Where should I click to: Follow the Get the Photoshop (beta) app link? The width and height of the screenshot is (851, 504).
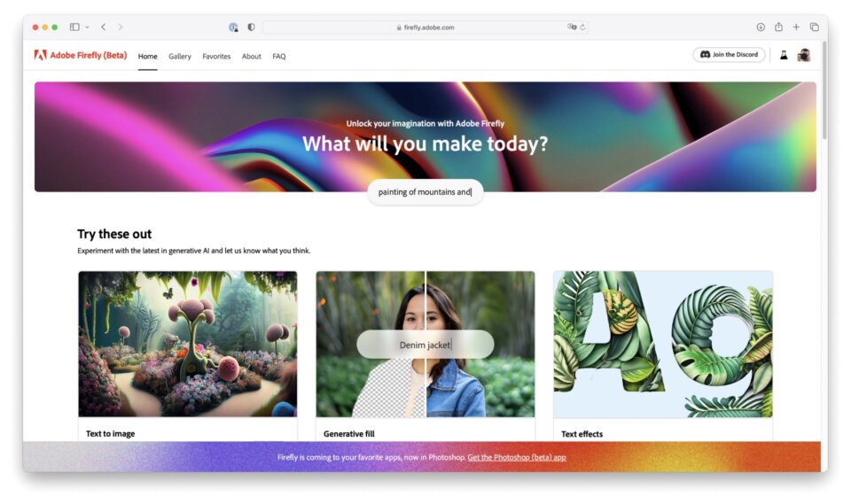point(517,457)
